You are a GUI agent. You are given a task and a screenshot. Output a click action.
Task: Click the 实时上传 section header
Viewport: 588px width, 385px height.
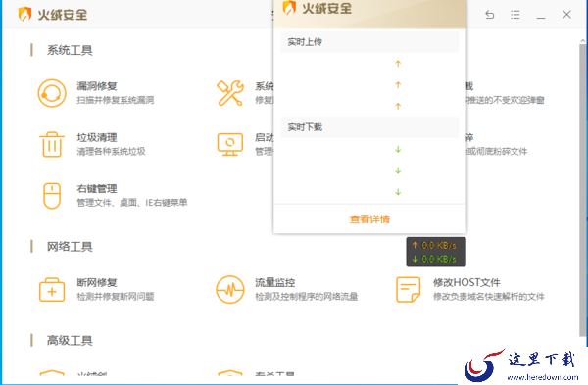click(x=369, y=41)
